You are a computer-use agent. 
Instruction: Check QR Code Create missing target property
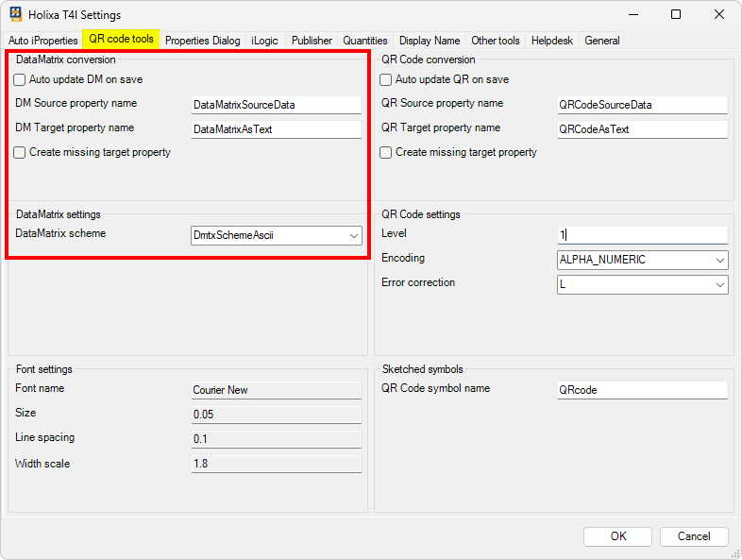386,152
